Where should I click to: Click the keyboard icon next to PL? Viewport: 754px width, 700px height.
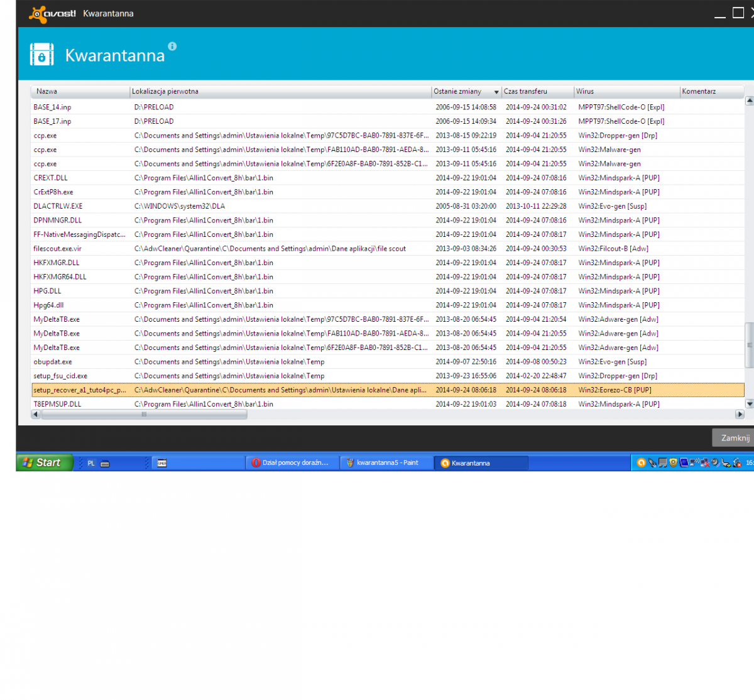point(105,464)
